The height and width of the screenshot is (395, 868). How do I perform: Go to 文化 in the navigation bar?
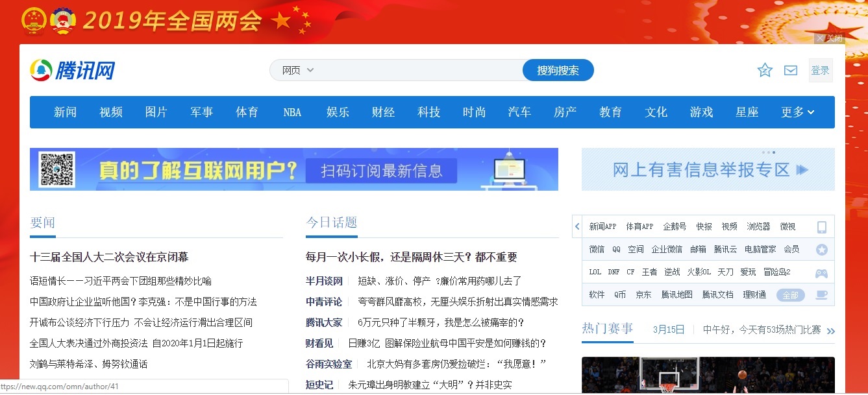tap(656, 112)
